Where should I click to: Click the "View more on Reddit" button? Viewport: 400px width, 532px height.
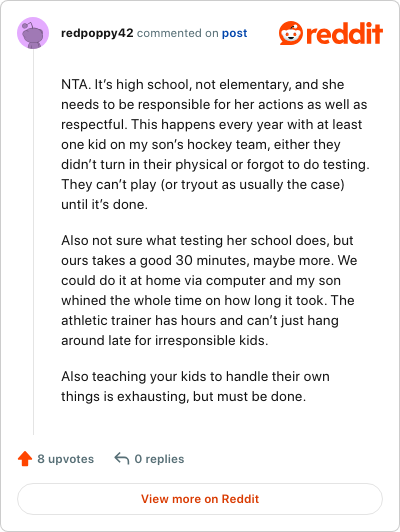click(200, 499)
